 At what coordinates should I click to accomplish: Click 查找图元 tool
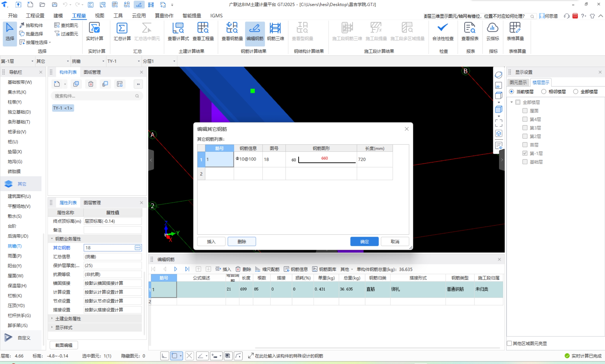click(66, 25)
